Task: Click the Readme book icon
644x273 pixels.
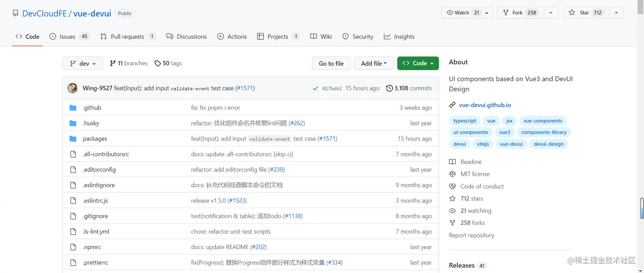Action: tap(452, 162)
